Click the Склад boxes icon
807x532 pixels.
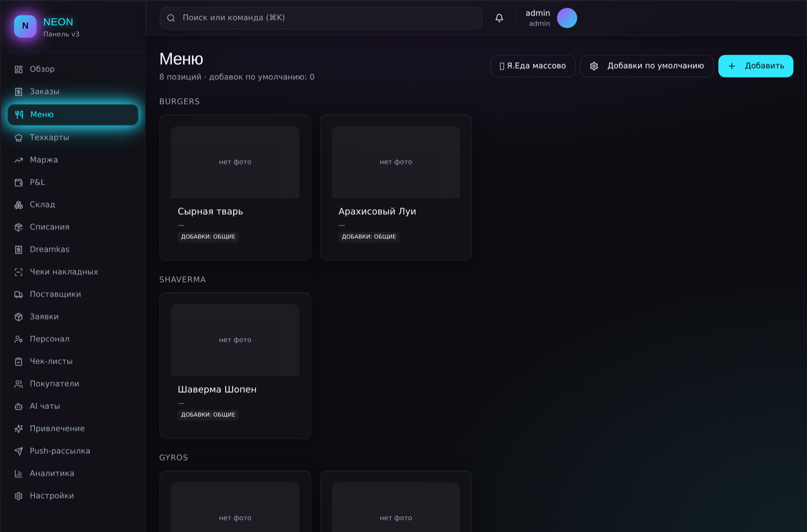[19, 205]
